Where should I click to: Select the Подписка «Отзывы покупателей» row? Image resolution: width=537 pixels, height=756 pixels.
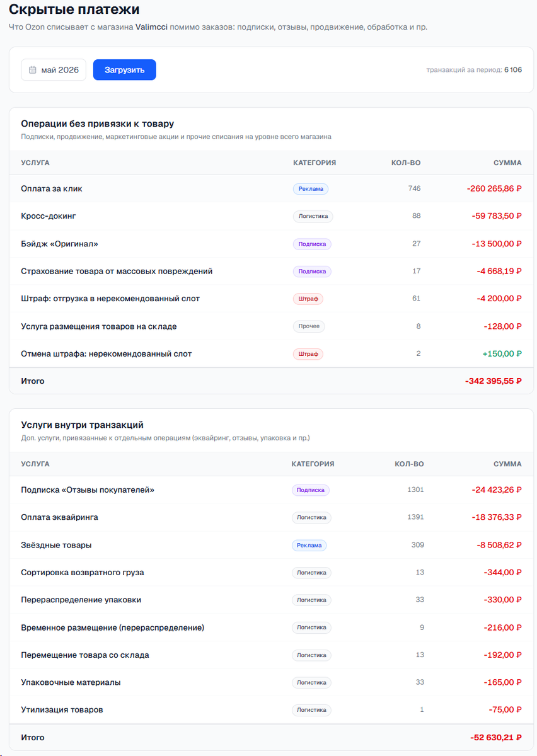point(271,490)
